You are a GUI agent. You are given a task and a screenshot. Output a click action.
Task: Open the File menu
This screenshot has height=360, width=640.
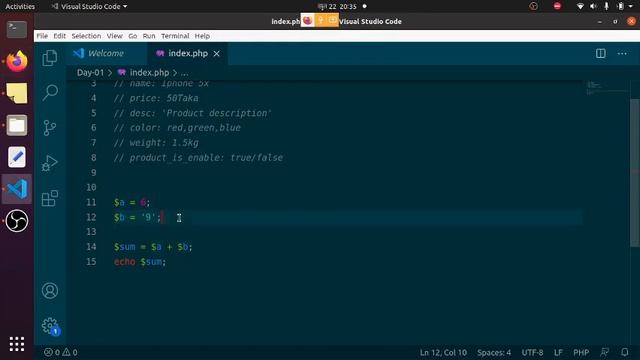(x=42, y=36)
